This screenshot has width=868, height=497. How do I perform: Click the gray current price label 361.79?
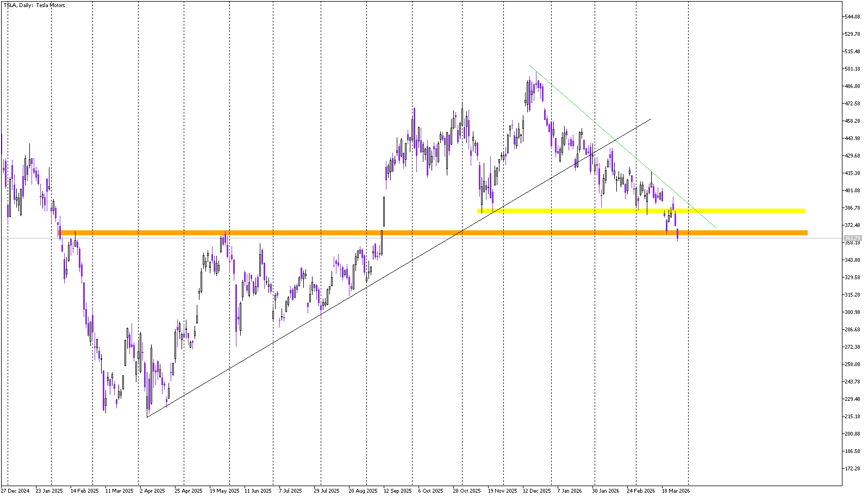[x=852, y=238]
